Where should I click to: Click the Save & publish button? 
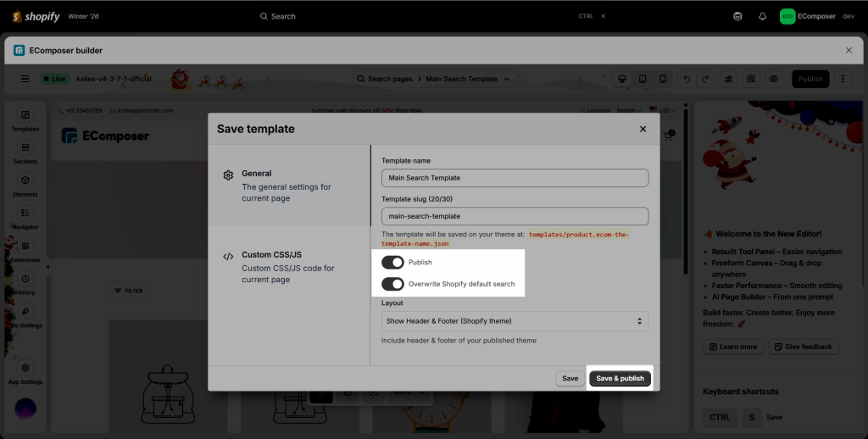pyautogui.click(x=620, y=379)
